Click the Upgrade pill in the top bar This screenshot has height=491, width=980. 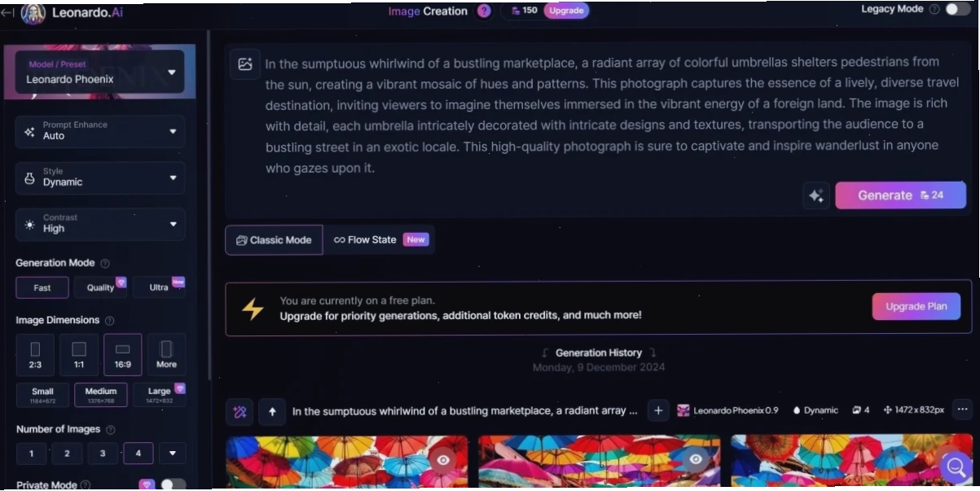tap(566, 11)
